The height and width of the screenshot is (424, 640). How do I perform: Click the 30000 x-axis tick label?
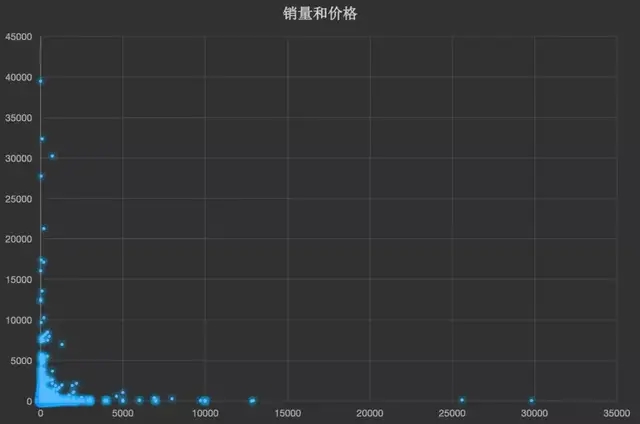click(534, 412)
